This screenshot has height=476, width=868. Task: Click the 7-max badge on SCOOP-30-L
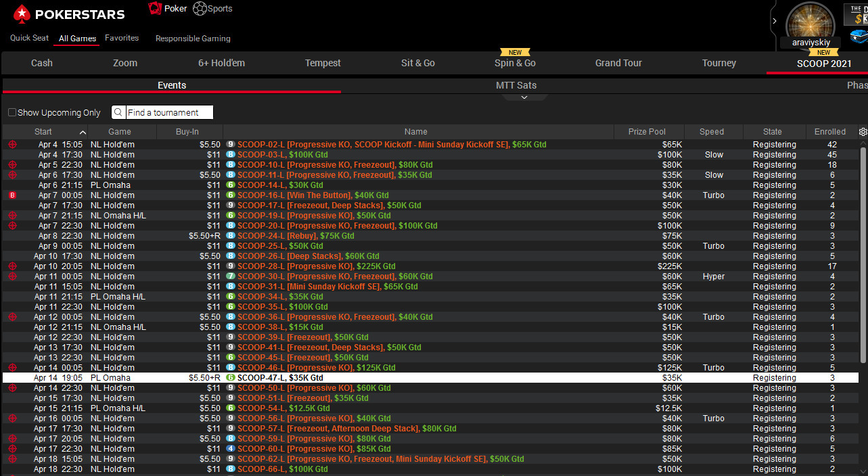click(231, 277)
